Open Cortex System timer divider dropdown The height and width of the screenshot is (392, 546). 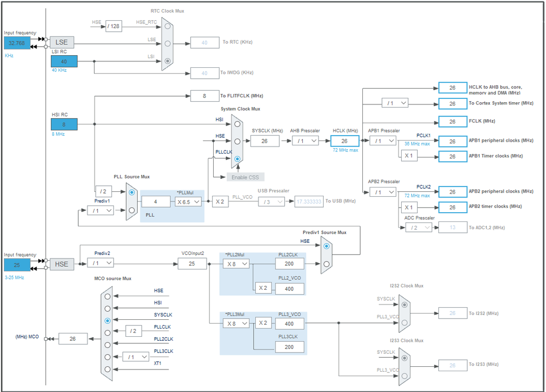(x=395, y=103)
